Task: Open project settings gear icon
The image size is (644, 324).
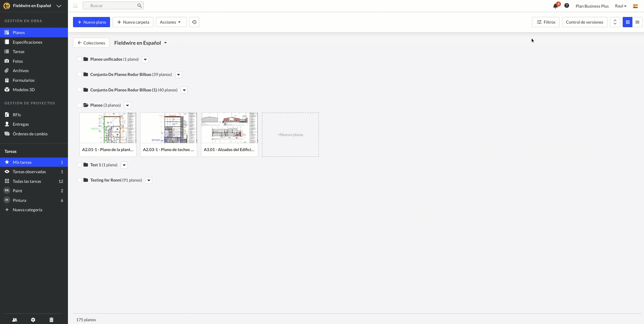Action: point(33,320)
